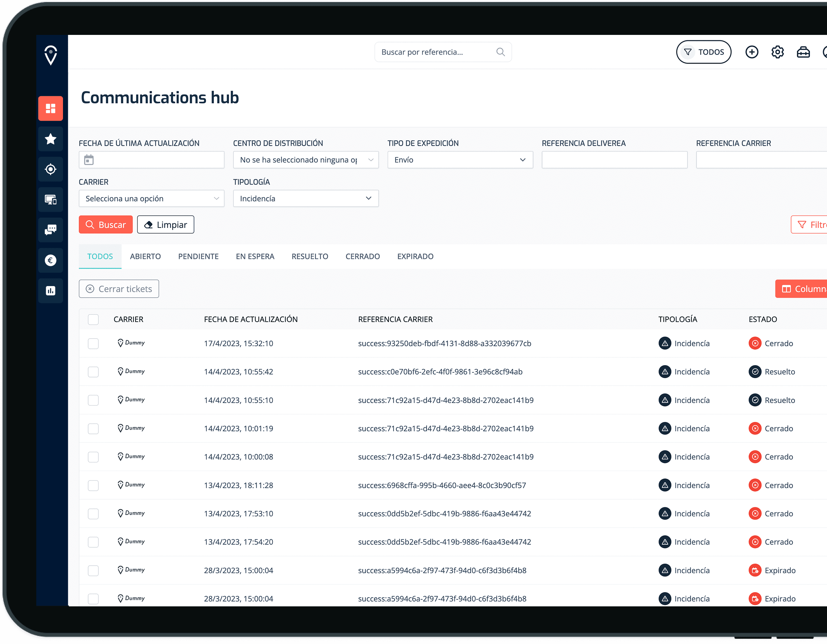Click Resuelto status icon for 14/4/2023 10:55:42
This screenshot has width=827, height=644.
point(755,372)
